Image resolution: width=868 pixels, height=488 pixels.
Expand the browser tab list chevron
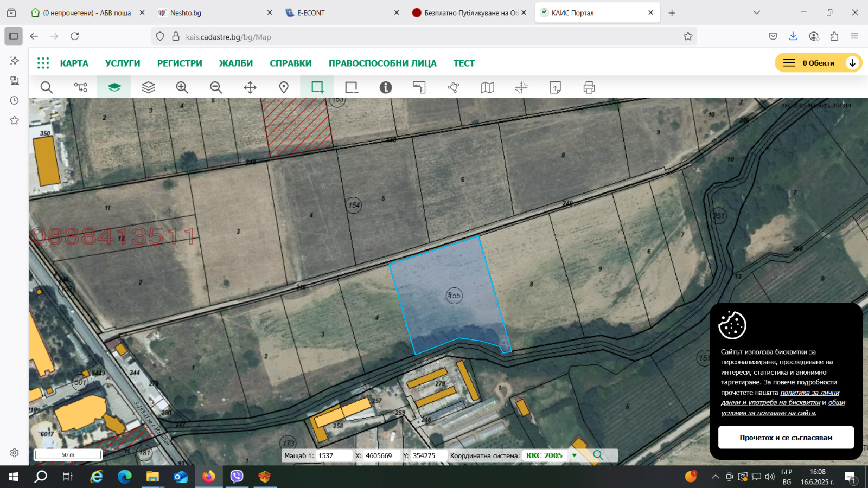[x=757, y=12]
